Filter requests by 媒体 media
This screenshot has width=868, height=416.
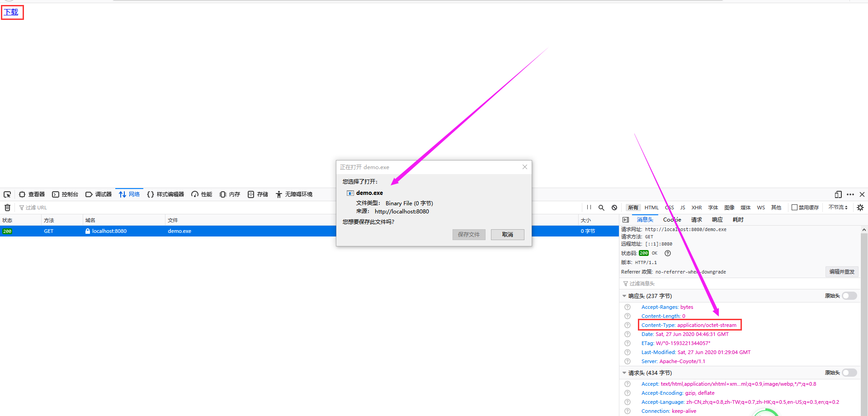(745, 208)
